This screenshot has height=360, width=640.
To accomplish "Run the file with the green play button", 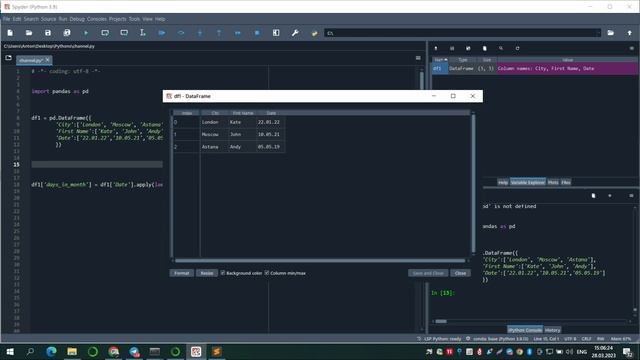I will pyautogui.click(x=86, y=33).
